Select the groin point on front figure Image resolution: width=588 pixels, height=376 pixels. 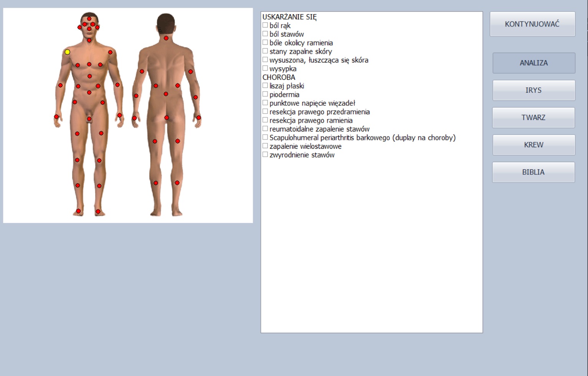89,119
